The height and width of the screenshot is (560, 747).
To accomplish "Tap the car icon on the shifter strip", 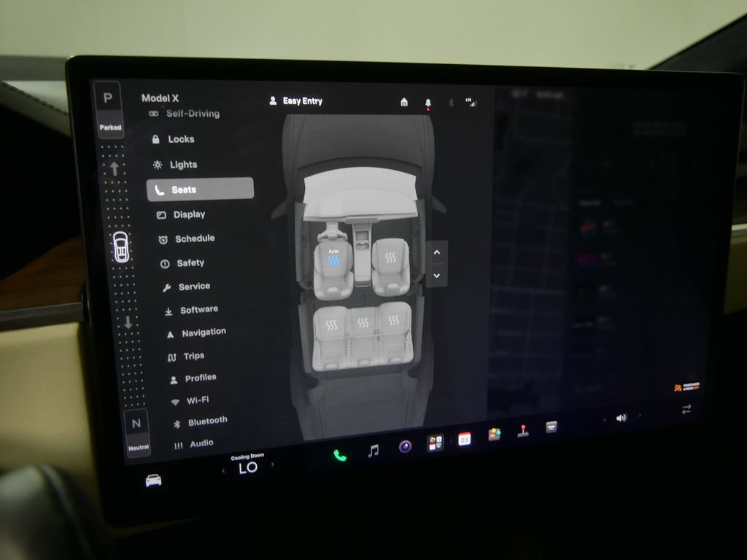I will coord(121,247).
